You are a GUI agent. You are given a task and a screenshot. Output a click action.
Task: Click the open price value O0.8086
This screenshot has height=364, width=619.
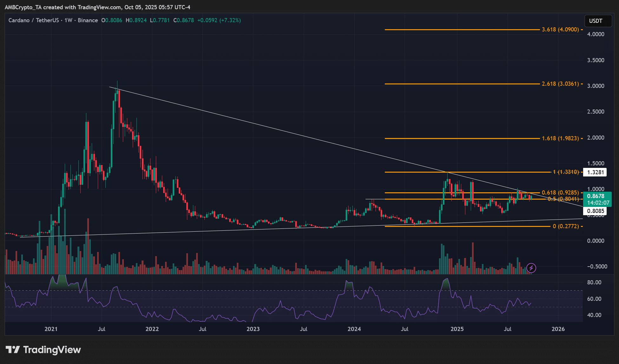(112, 20)
